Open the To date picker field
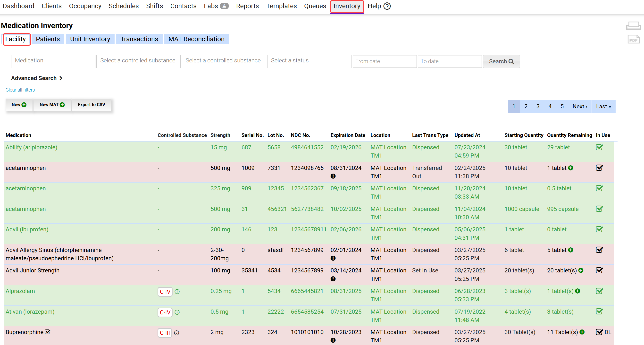 [x=450, y=61]
